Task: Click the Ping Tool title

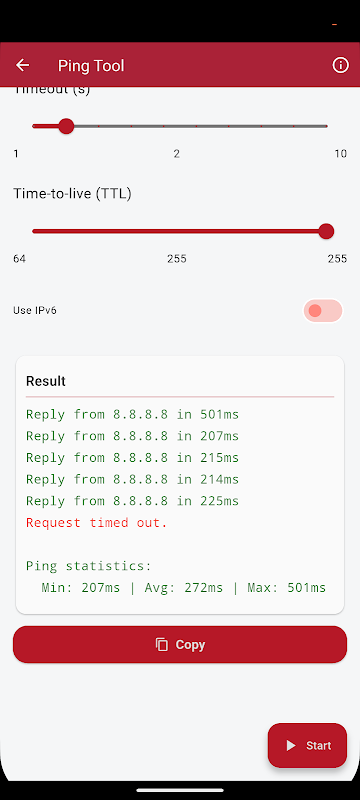Action: tap(91, 66)
